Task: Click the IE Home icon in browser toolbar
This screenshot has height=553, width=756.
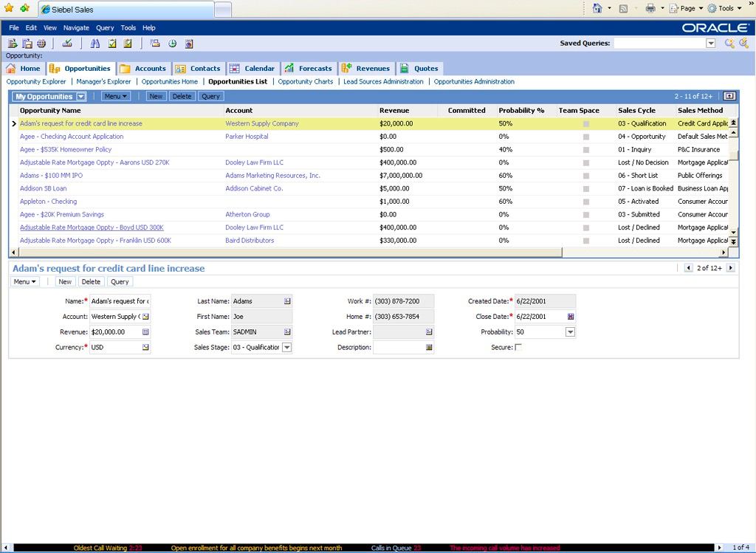Action: (x=597, y=8)
